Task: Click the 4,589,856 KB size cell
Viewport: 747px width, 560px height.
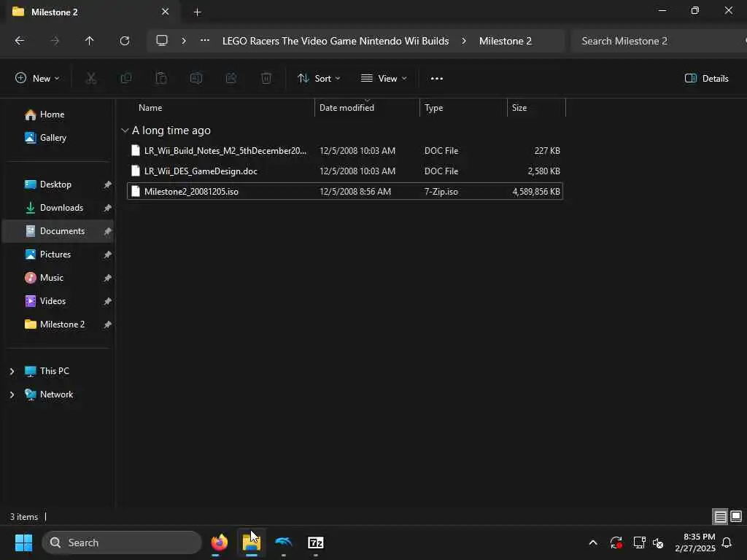Action: 536,192
